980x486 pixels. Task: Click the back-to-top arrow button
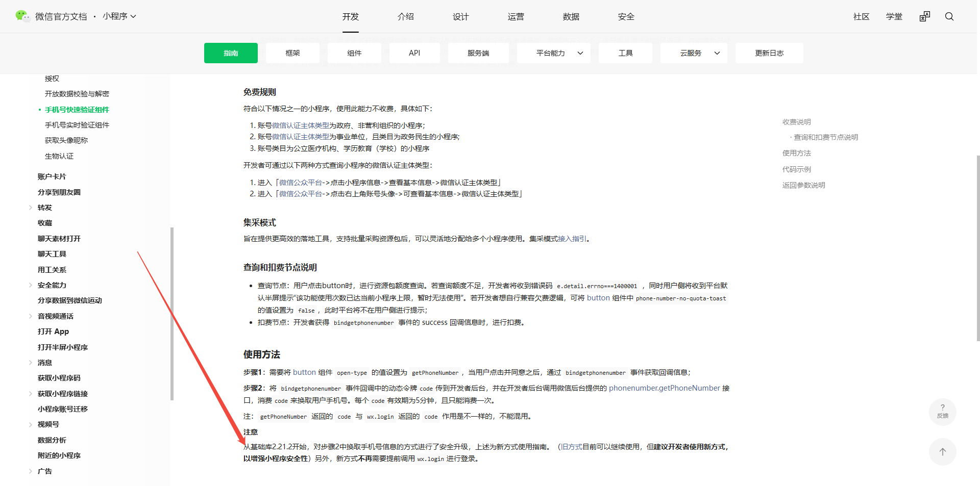pos(943,452)
